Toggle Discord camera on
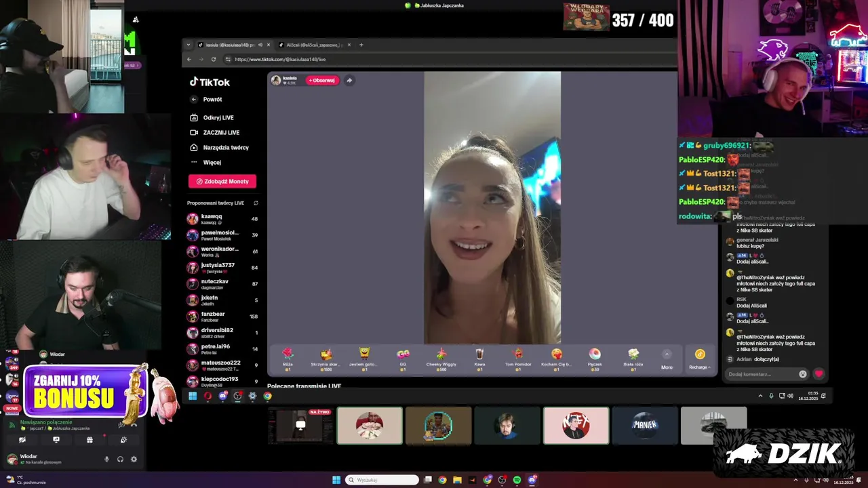Screen dimensions: 868x488 (22, 440)
